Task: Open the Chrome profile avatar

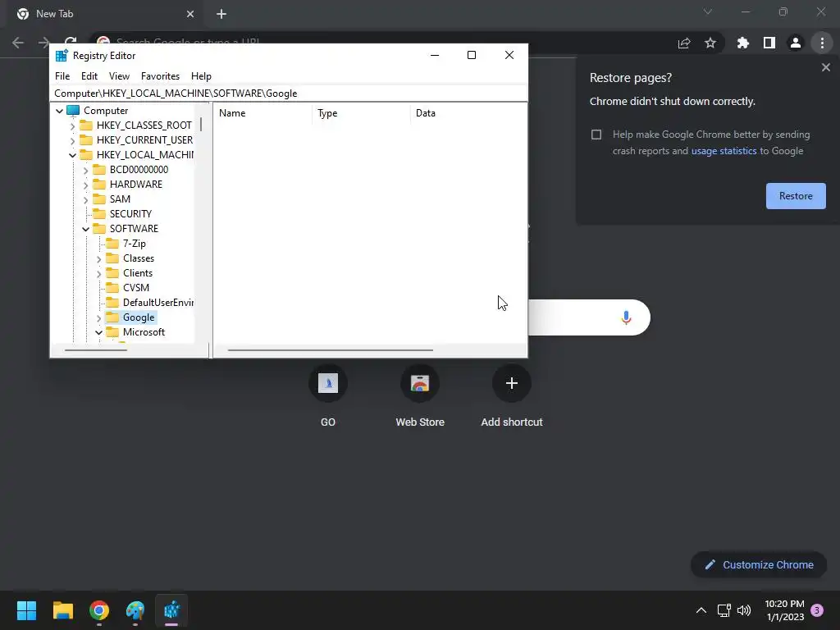Action: [x=796, y=43]
